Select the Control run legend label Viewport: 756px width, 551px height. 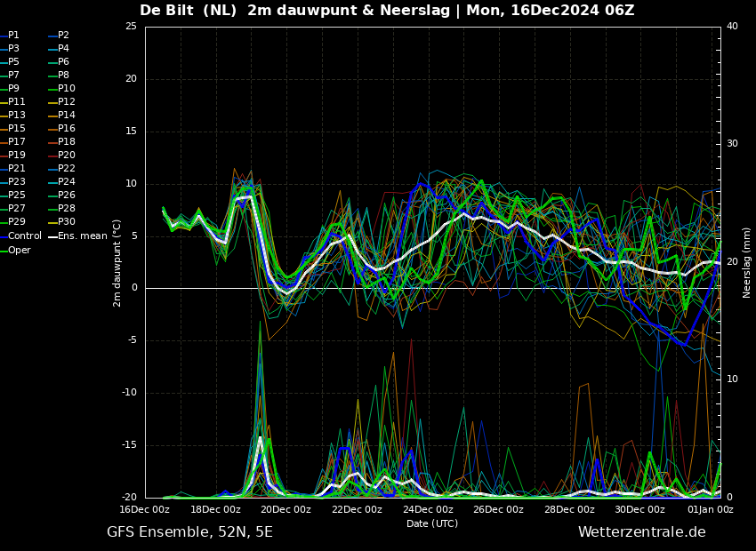24,236
